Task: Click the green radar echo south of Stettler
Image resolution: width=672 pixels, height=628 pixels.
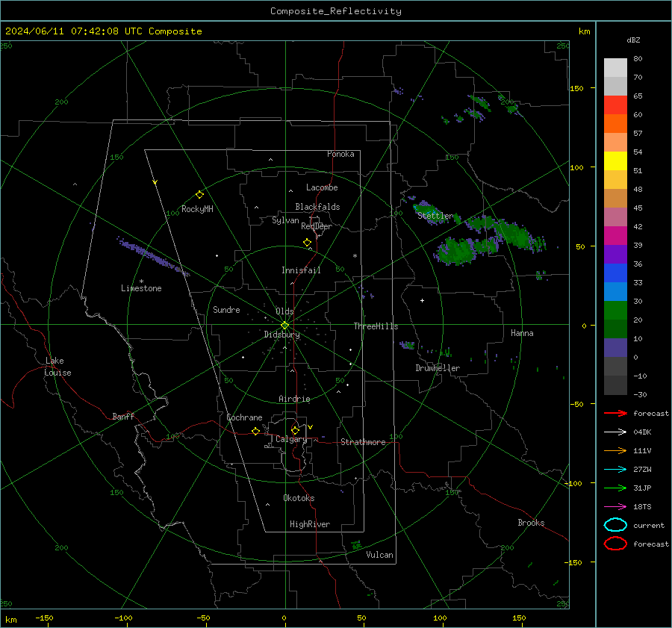Action: click(456, 251)
